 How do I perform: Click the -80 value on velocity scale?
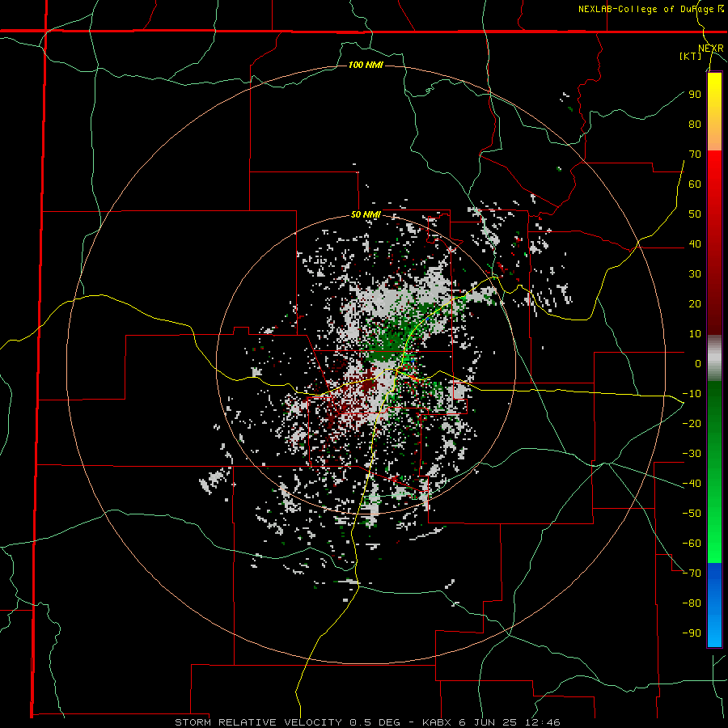(x=692, y=603)
